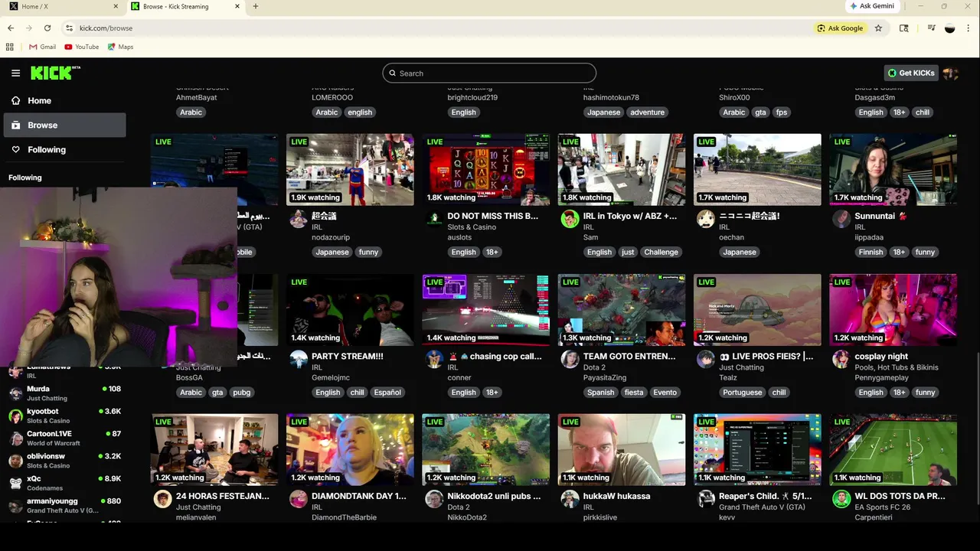Click the nodazourip channel avatar
The height and width of the screenshot is (551, 980).
click(x=299, y=219)
